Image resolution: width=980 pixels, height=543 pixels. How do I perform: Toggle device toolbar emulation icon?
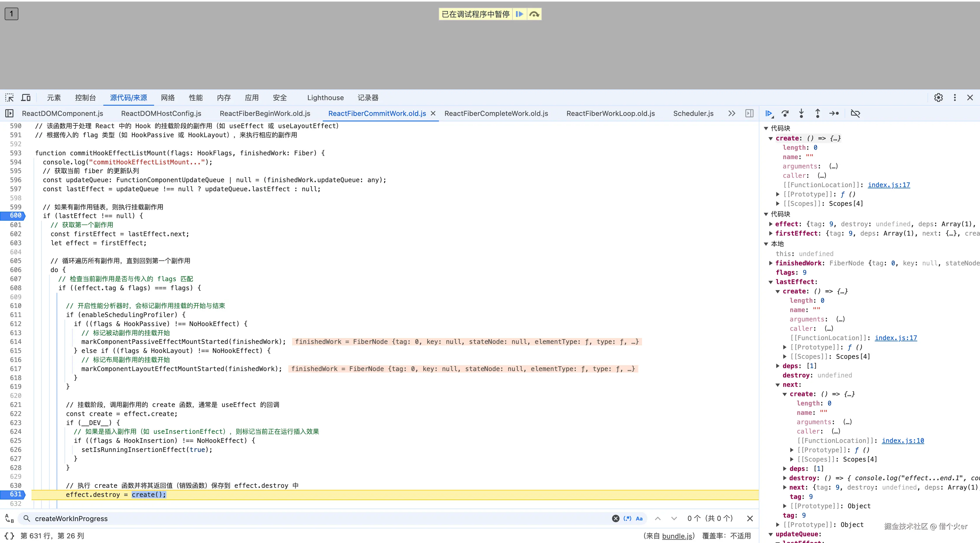[x=26, y=98]
